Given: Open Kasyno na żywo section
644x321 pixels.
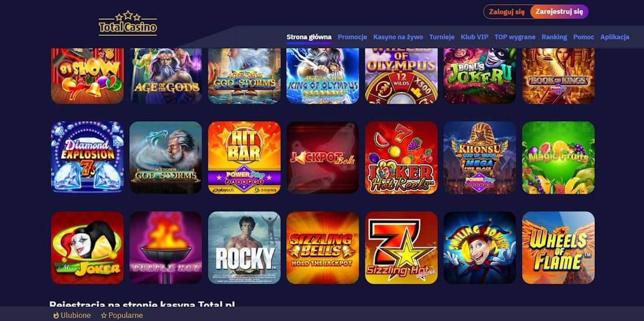Looking at the screenshot, I should tap(398, 37).
